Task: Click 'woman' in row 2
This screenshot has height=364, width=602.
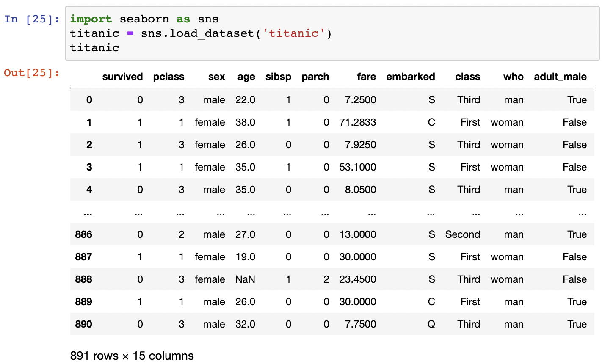Action: click(x=507, y=145)
